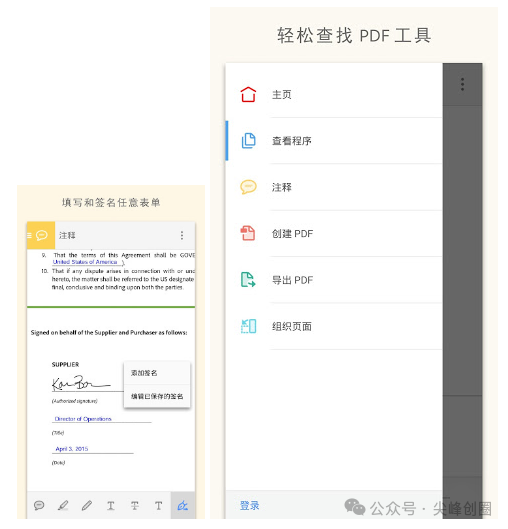Click the 登录 sign-in link
508x529 pixels.
[x=250, y=505]
